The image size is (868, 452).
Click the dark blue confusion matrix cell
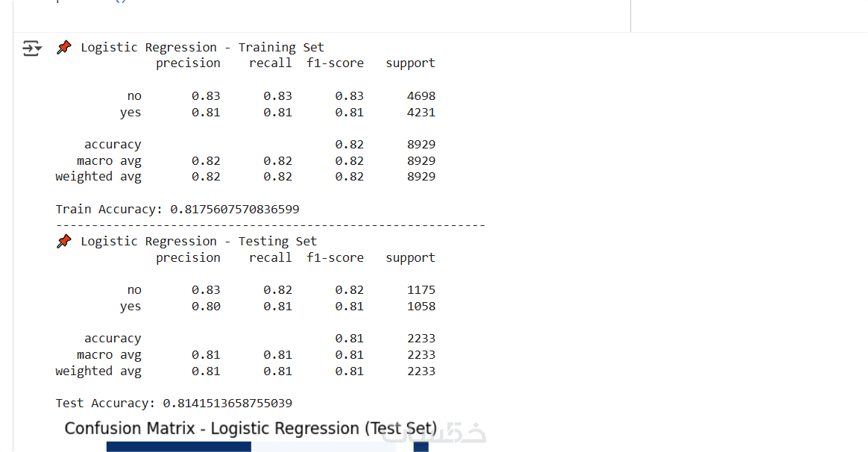point(178,447)
